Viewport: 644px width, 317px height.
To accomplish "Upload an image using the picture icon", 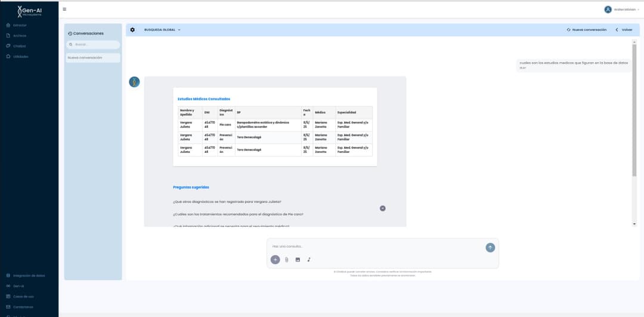I will (x=298, y=260).
